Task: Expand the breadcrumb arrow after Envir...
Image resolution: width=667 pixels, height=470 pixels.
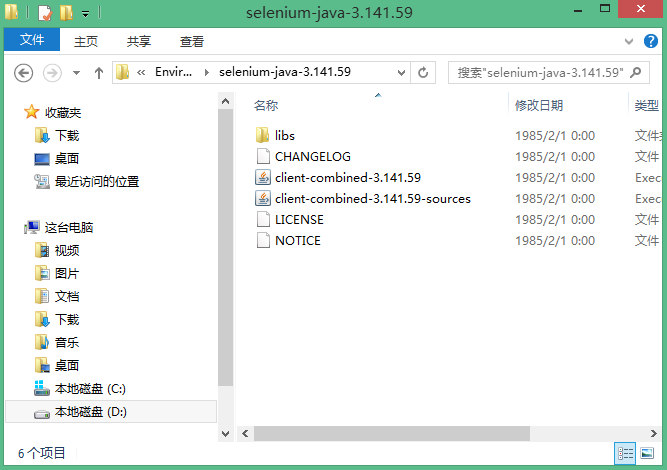Action: pos(206,73)
